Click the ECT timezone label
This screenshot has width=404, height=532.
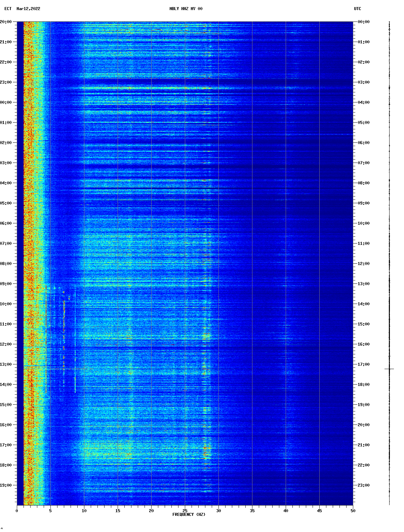pyautogui.click(x=8, y=9)
